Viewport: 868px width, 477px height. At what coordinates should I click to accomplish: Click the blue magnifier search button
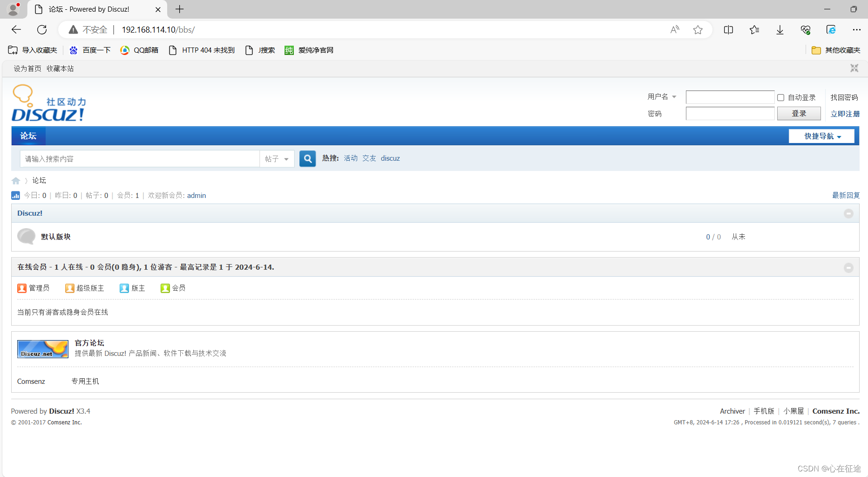pos(307,159)
